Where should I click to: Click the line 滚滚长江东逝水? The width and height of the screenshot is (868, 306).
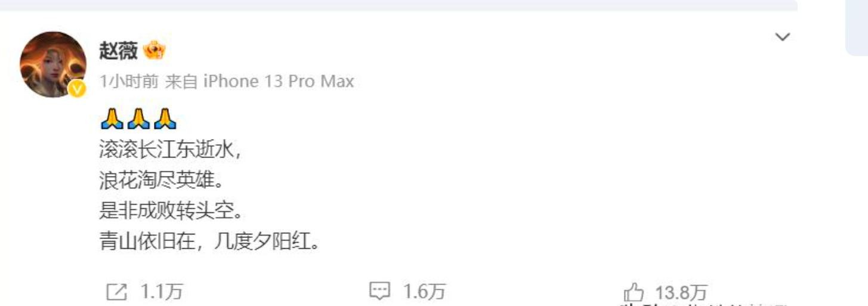coord(170,150)
